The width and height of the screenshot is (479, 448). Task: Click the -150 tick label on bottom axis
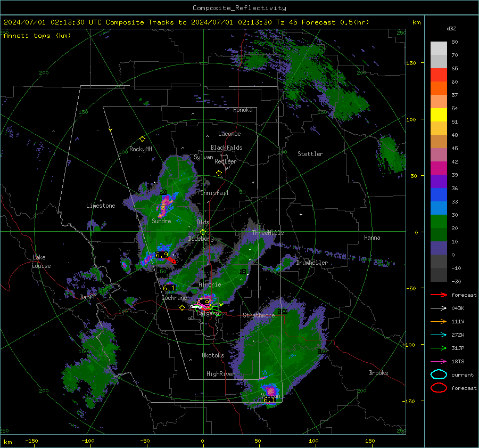(x=31, y=441)
